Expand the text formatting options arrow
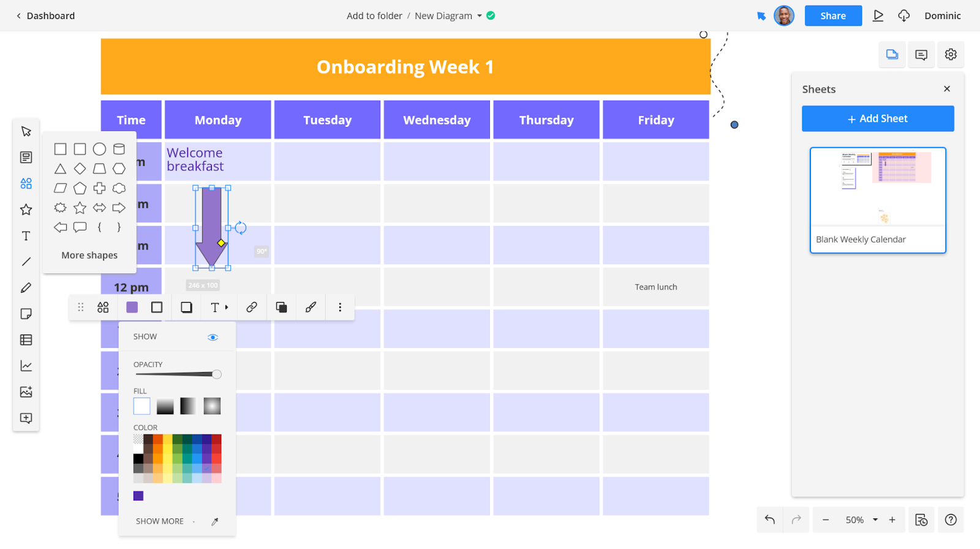Screen dimensions: 980x549 [x=227, y=308]
